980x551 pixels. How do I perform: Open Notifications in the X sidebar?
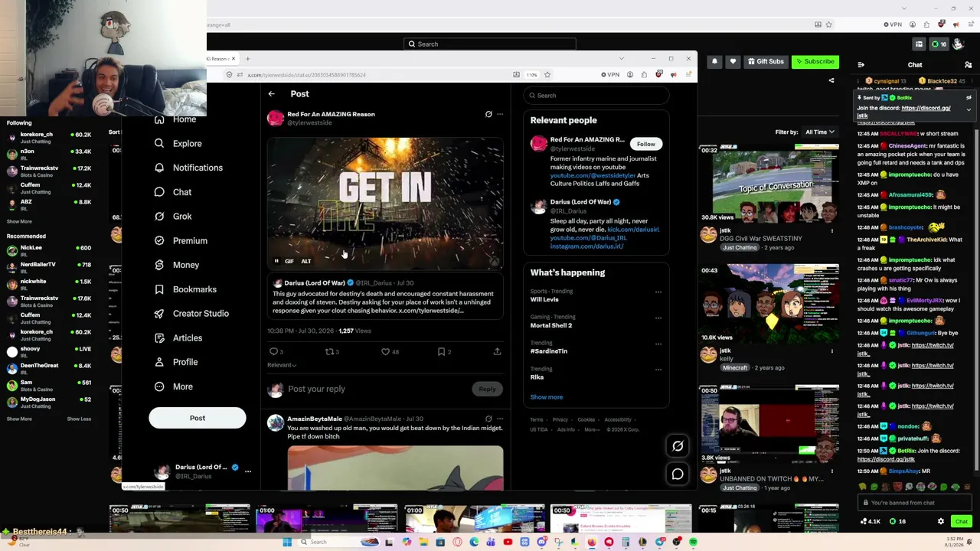click(188, 168)
